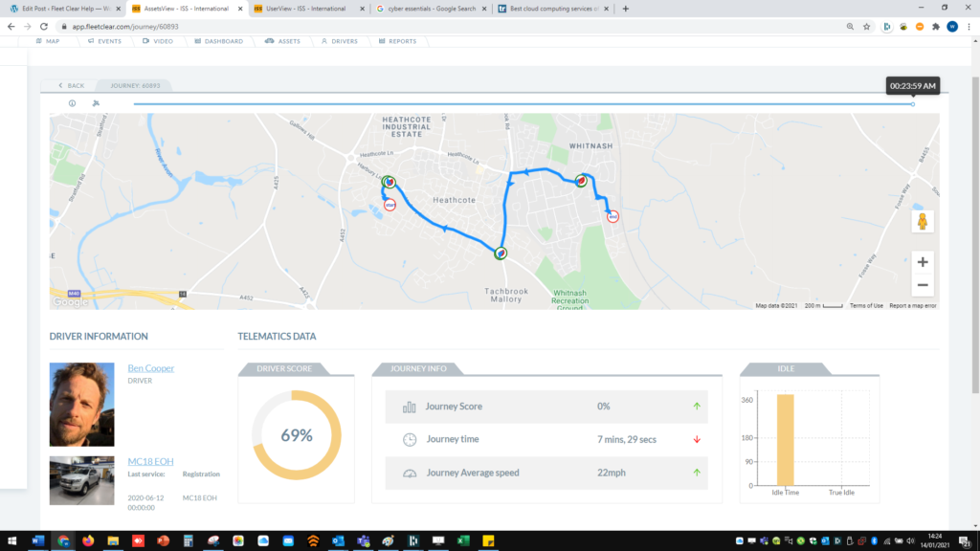Click red down arrow on Journey time
The width and height of the screenshot is (980, 551).
coord(697,439)
